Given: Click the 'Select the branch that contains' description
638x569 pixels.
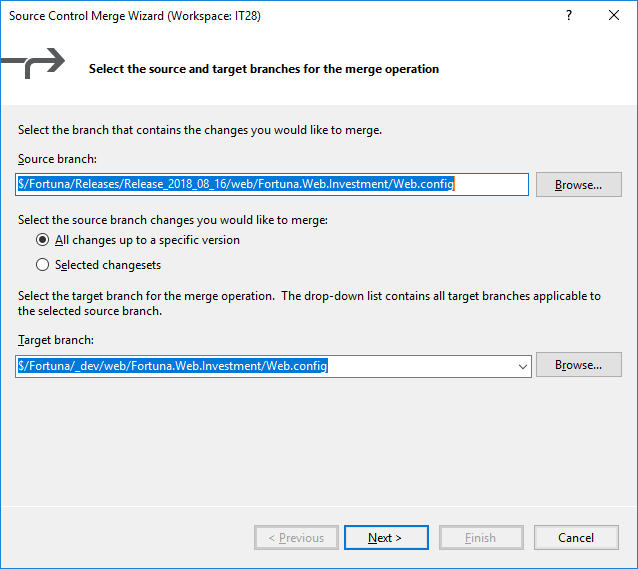Looking at the screenshot, I should [200, 130].
